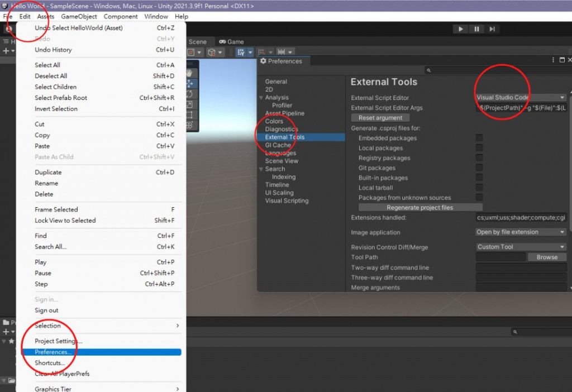Click the Project panel folder icon

6,322
